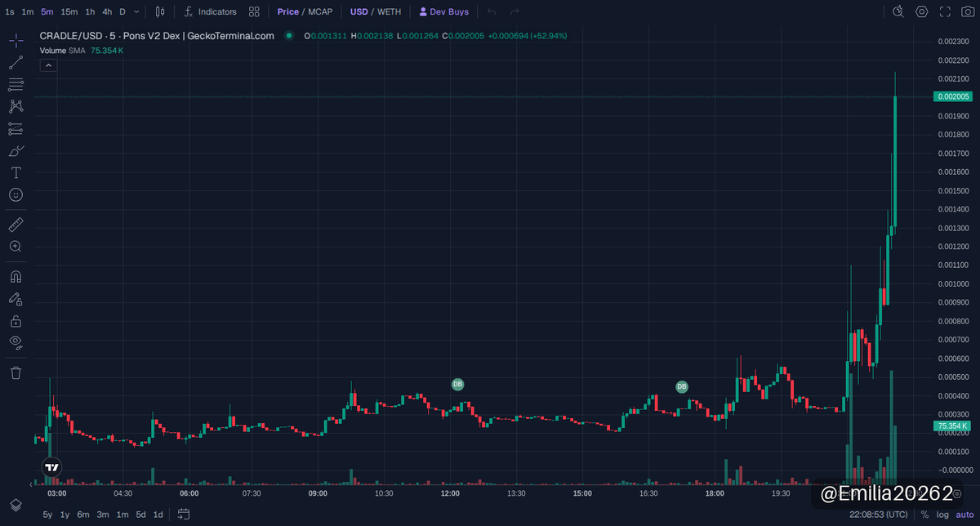Viewport: 980px width, 526px height.
Task: Set range to 1d
Action: [158, 515]
